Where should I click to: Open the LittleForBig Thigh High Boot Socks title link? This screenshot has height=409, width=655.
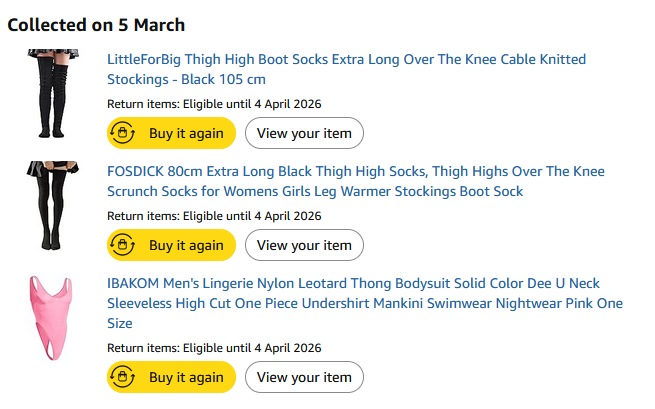click(x=346, y=69)
